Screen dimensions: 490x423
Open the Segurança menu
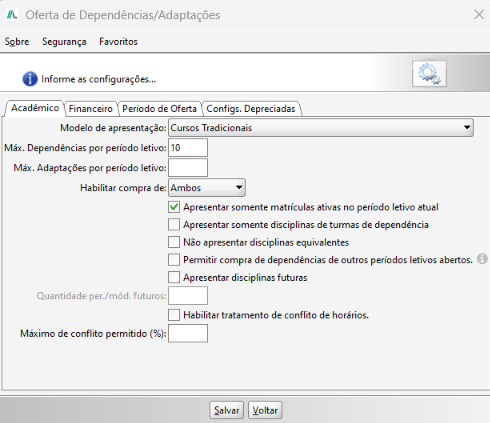(x=64, y=42)
